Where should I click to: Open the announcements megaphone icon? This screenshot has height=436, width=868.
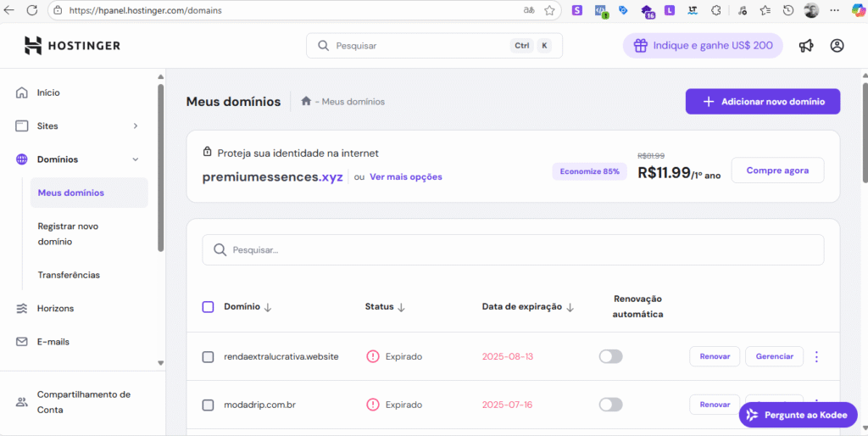click(x=806, y=46)
